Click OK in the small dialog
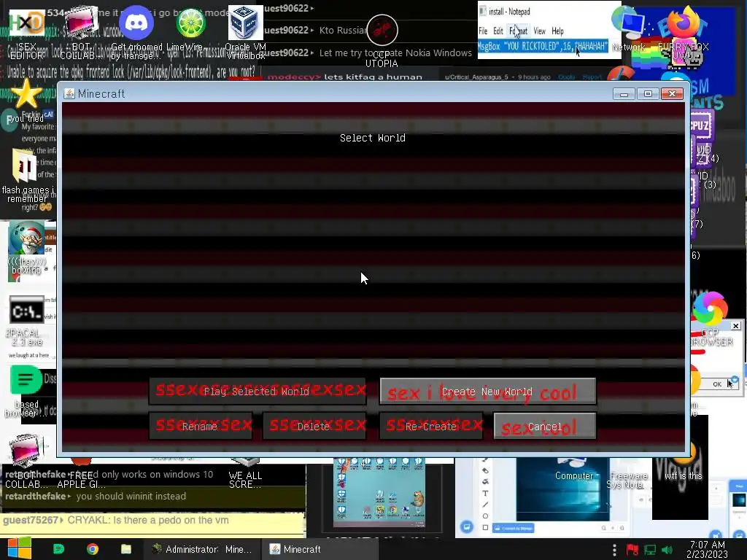The image size is (747, 560). tap(718, 384)
